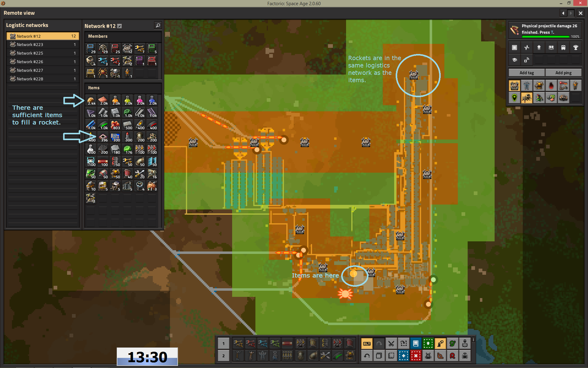
Task: Select the upgrade planner green icon
Action: [428, 343]
